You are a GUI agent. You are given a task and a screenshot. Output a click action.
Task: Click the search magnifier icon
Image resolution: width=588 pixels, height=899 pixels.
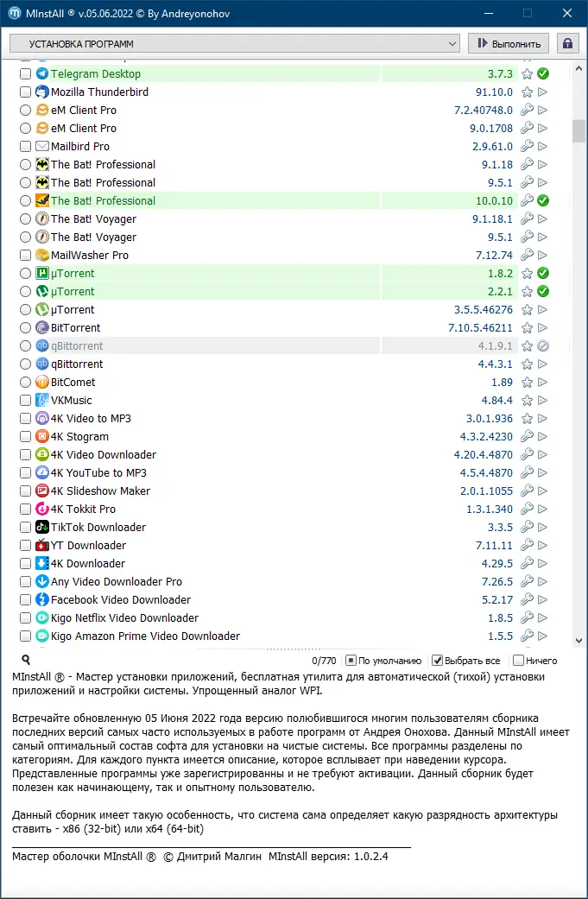pyautogui.click(x=26, y=660)
